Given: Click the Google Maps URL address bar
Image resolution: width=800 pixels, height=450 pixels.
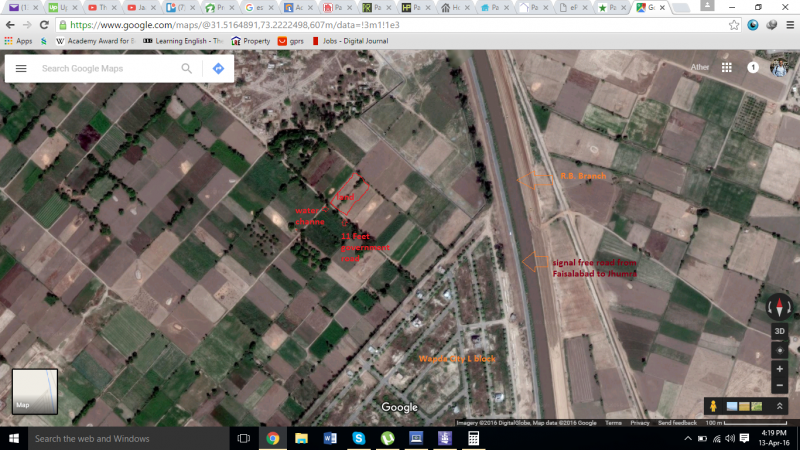Looking at the screenshot, I should click(393, 25).
